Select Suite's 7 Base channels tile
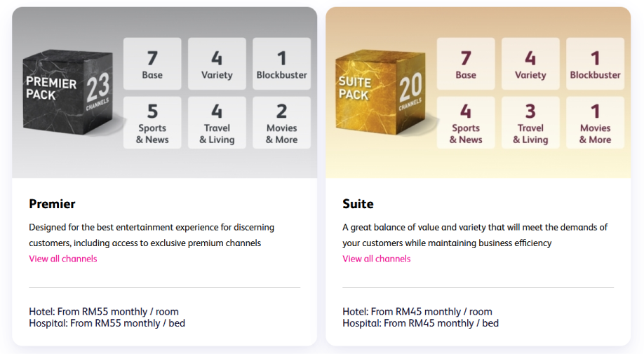The image size is (644, 354). (x=466, y=64)
